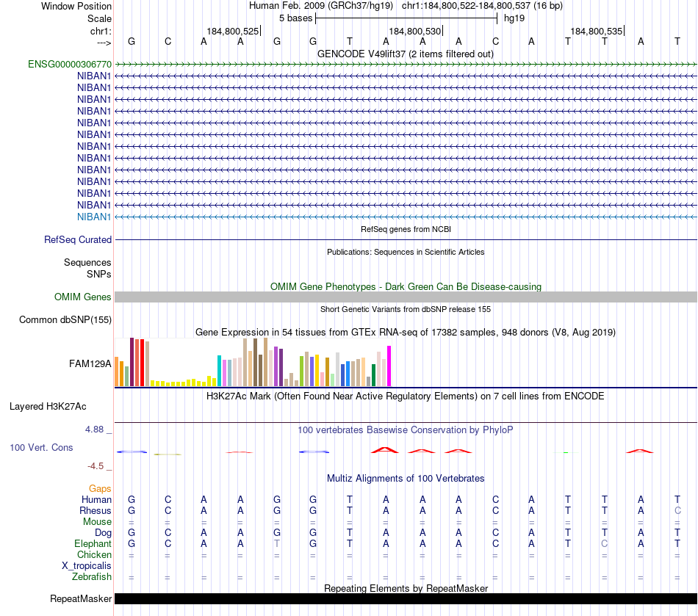This screenshot has height=616, width=698.
Task: Click Multiz Alignments of 100 Vertebrates title
Action: tap(406, 478)
